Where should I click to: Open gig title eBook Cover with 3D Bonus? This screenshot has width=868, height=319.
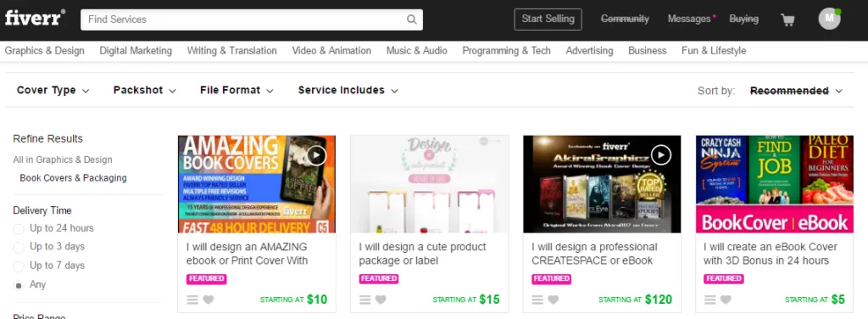coord(771,254)
